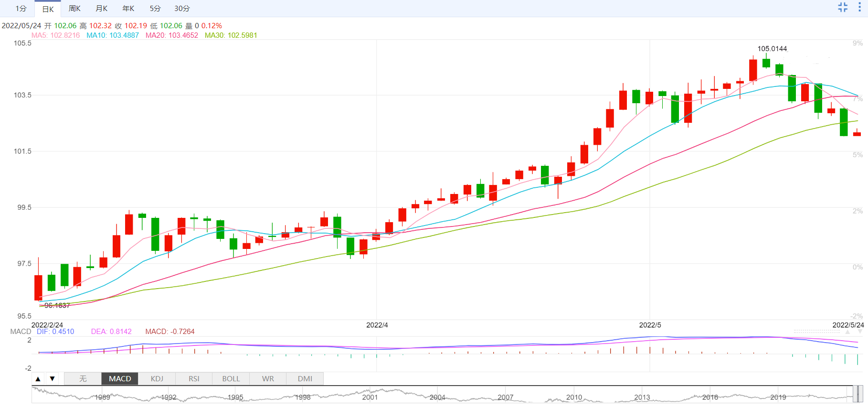
Task: Click the 0.12% change value in the header
Action: 212,26
